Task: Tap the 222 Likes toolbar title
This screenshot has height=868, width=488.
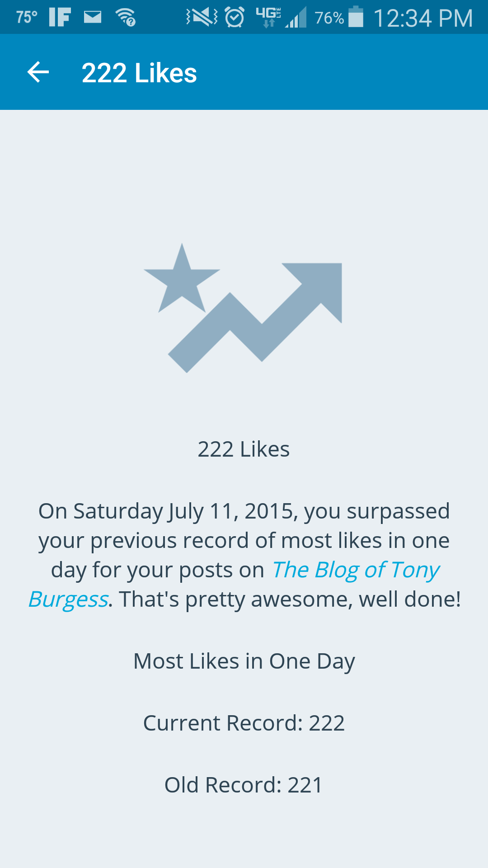Action: point(139,73)
